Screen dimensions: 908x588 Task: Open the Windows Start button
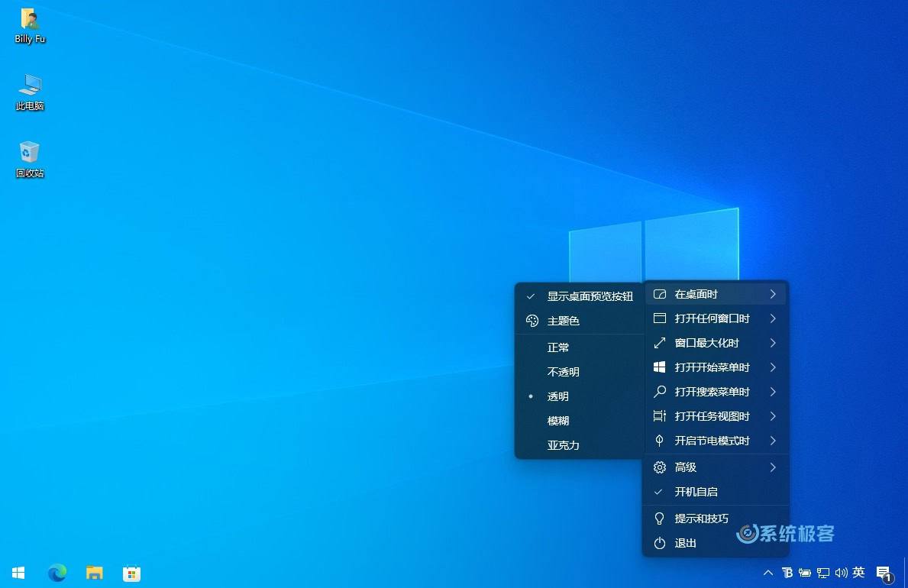coord(18,573)
